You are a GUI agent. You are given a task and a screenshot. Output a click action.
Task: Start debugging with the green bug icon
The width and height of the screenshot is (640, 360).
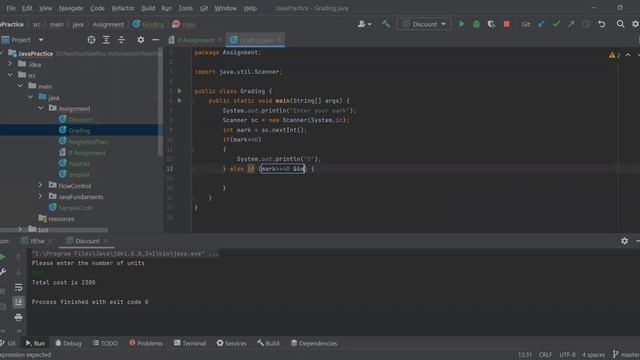[x=476, y=24]
